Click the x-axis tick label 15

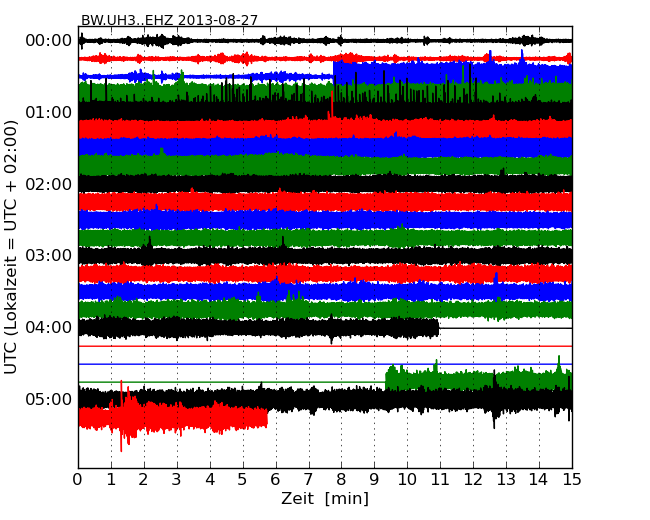[x=572, y=480]
